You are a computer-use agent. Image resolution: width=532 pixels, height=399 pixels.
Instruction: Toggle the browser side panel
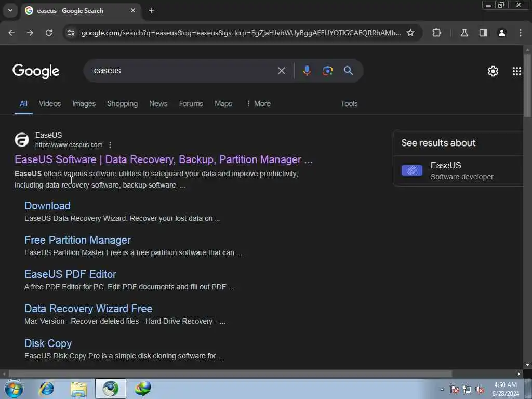click(x=483, y=33)
